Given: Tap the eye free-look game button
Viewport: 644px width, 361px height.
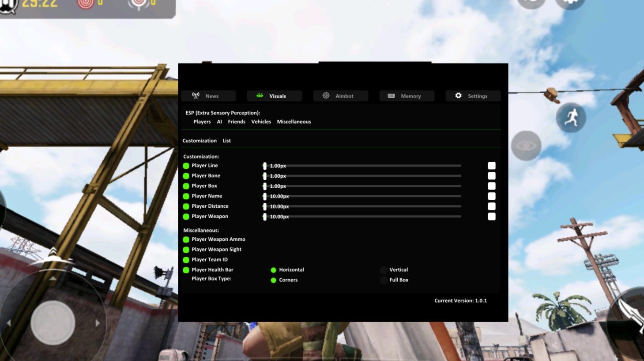Looking at the screenshot, I should tap(526, 146).
